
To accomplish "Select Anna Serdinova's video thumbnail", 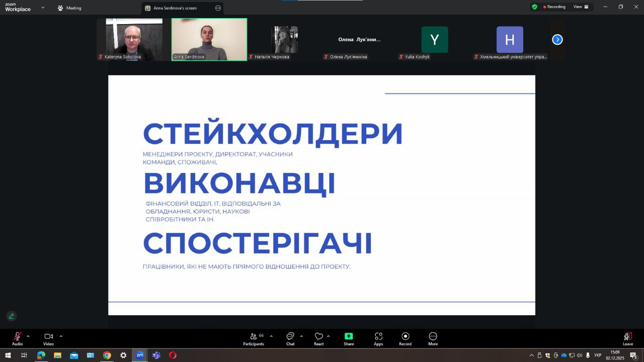I will pos(209,40).
